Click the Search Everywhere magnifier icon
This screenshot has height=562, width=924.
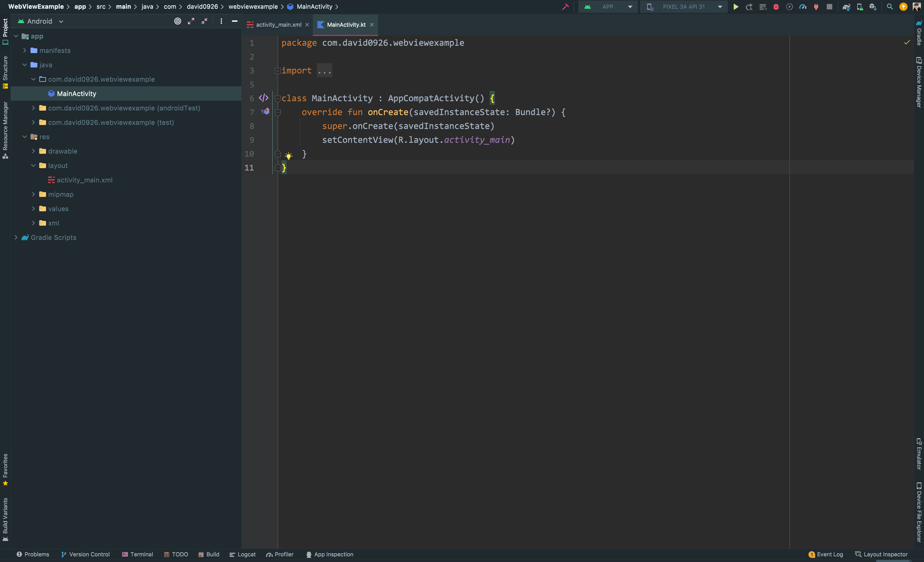coord(890,7)
